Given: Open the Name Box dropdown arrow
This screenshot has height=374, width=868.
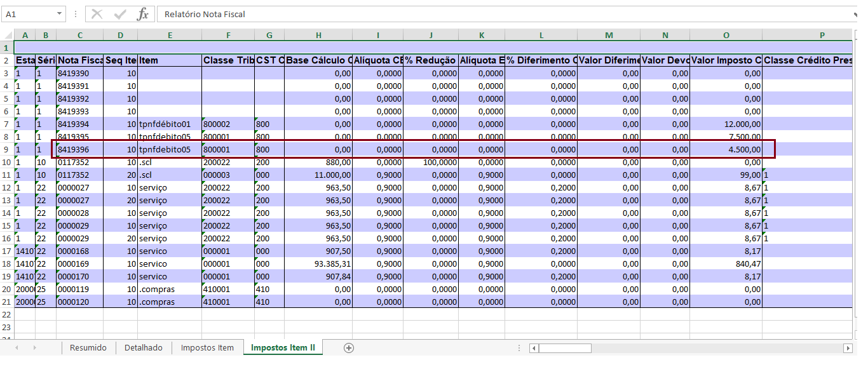Looking at the screenshot, I should pyautogui.click(x=60, y=14).
